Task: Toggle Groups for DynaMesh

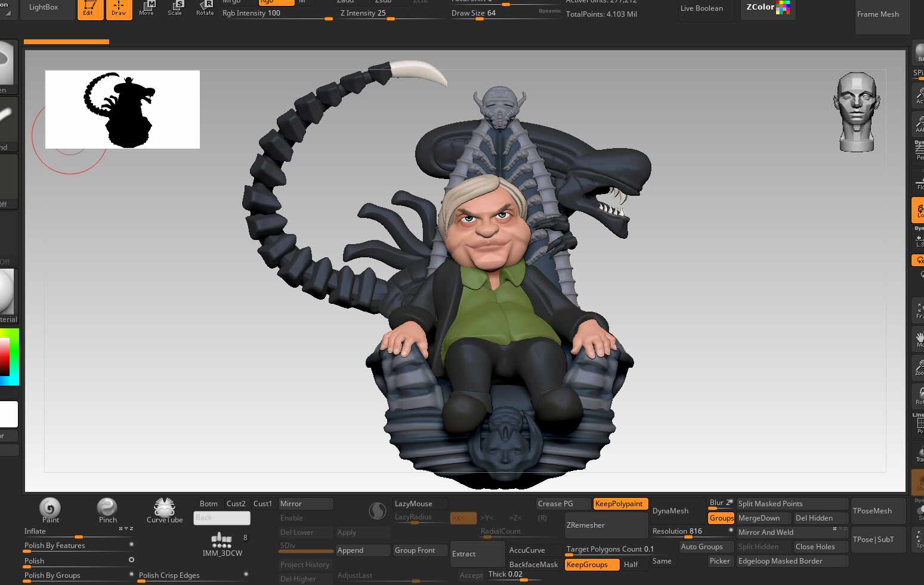Action: (x=721, y=518)
